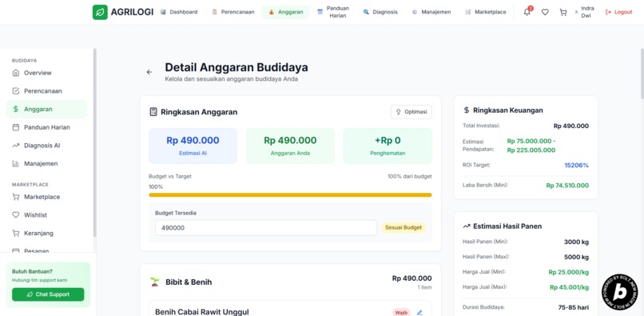This screenshot has width=644, height=316.
Task: Click the Chat Support button
Action: coord(48,294)
